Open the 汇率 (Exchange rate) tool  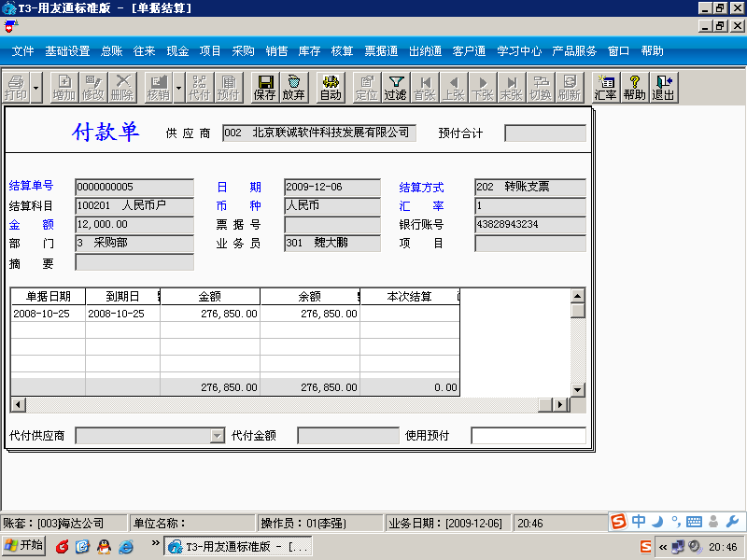(x=605, y=87)
